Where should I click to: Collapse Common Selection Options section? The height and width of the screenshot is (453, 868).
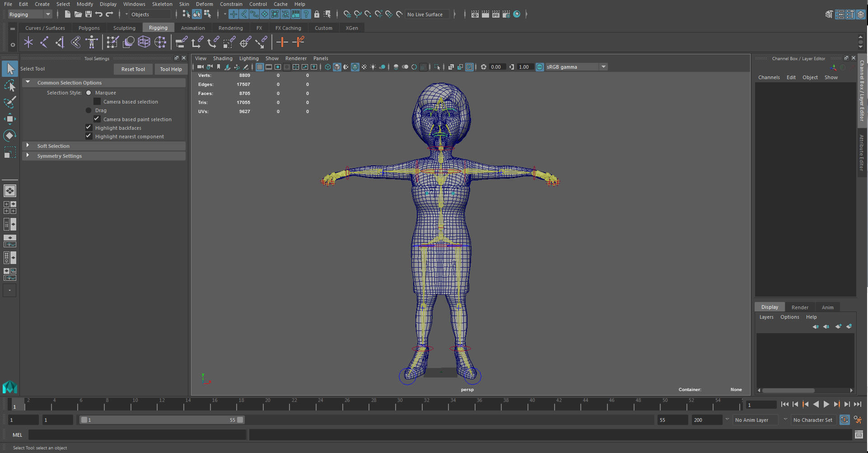(104, 83)
